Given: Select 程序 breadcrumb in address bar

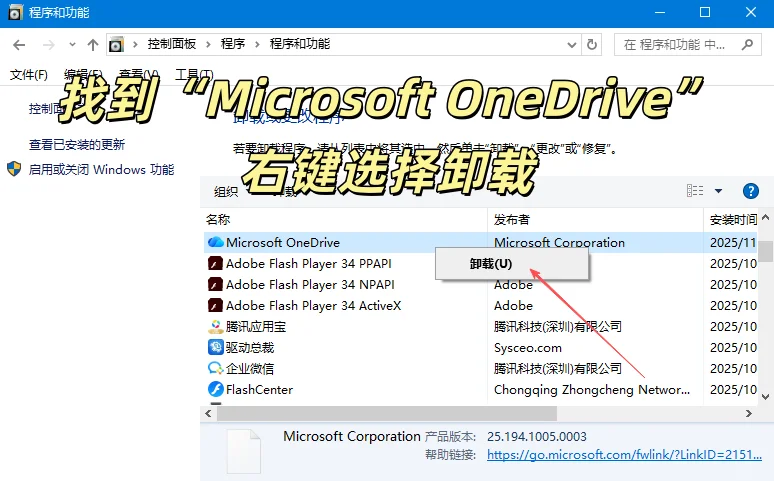Looking at the screenshot, I should 233,44.
